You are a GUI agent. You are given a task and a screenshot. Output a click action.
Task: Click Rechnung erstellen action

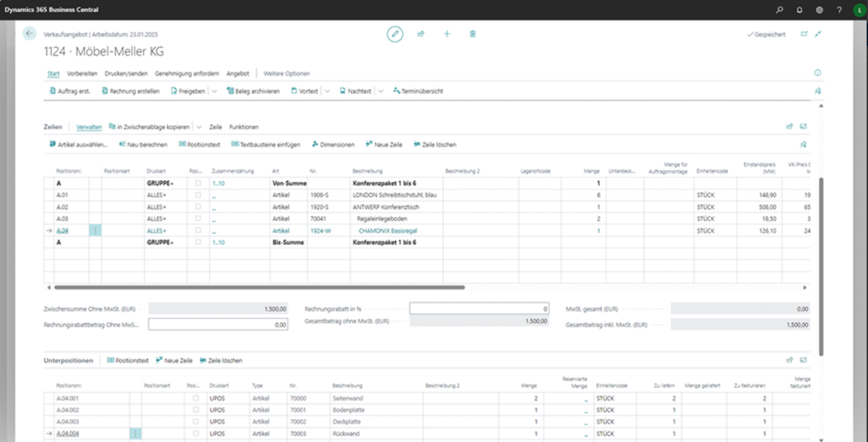[131, 91]
